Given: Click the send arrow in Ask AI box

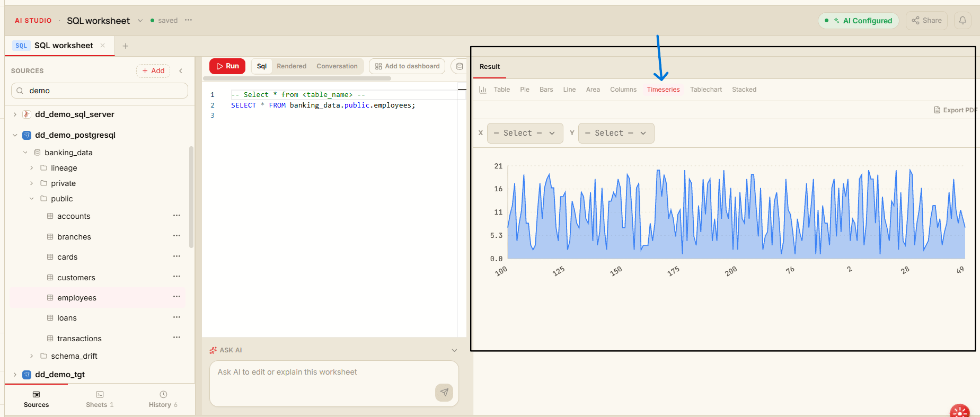Looking at the screenshot, I should click(x=444, y=392).
